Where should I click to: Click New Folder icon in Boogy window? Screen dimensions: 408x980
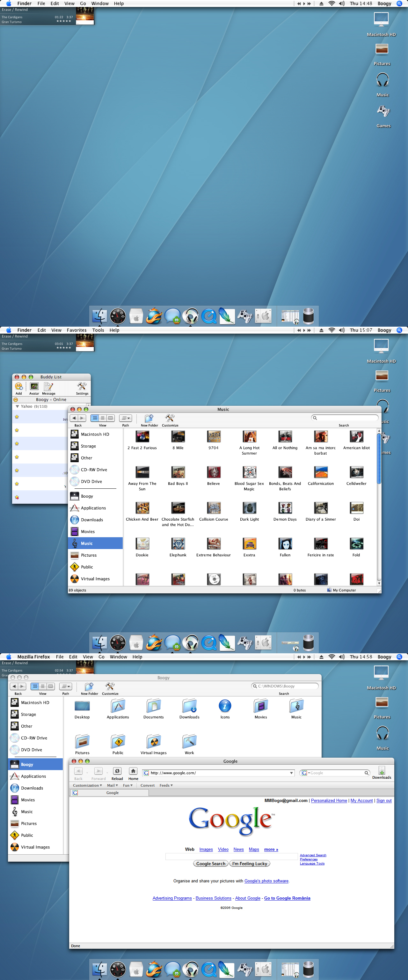coord(89,687)
